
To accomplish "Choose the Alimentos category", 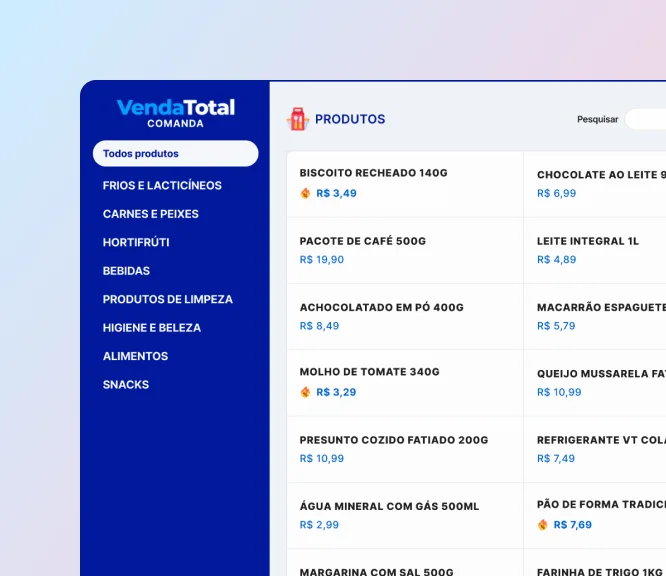I will 135,356.
